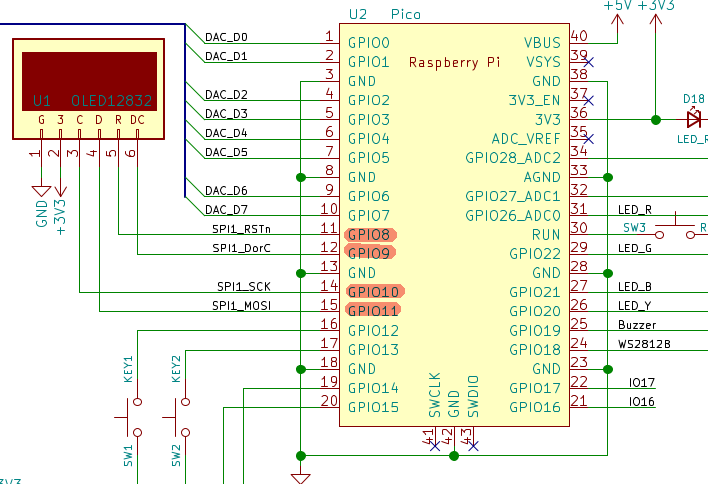The height and width of the screenshot is (484, 708).
Task: Select the SW1 push-button symbol
Action: click(129, 417)
